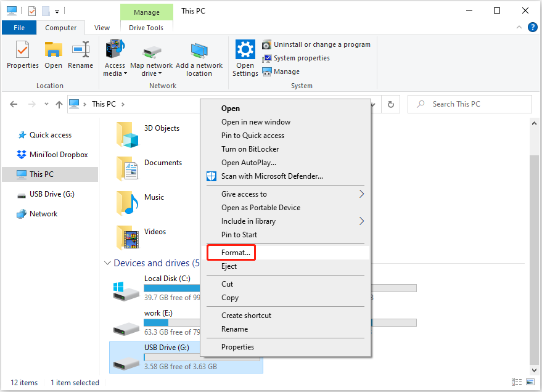Switch to the View tab
The width and height of the screenshot is (542, 392).
coord(101,27)
